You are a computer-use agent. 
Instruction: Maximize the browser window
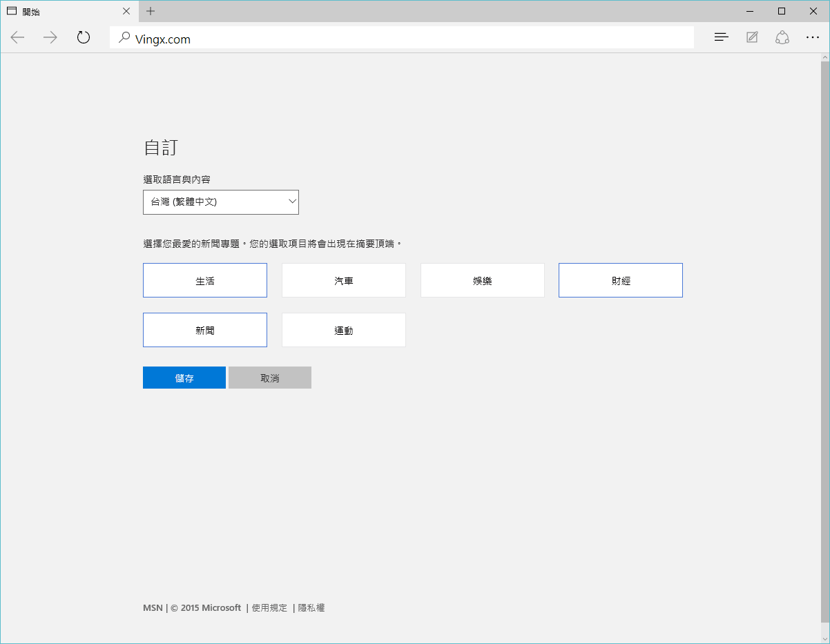[x=782, y=11]
